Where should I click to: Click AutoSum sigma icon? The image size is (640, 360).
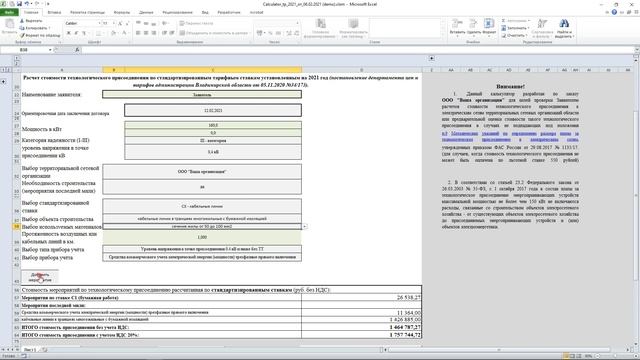pyautogui.click(x=504, y=20)
